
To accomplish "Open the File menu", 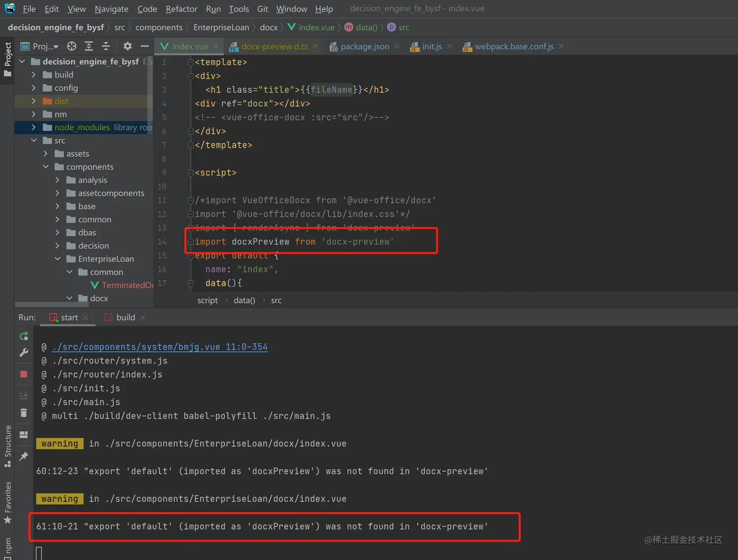I will [29, 9].
